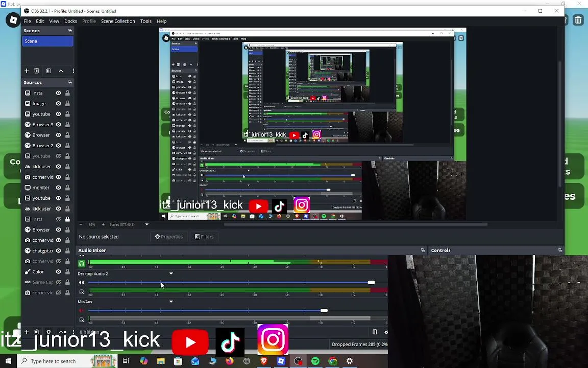Open the Edit menu
588x368 pixels.
(40, 21)
